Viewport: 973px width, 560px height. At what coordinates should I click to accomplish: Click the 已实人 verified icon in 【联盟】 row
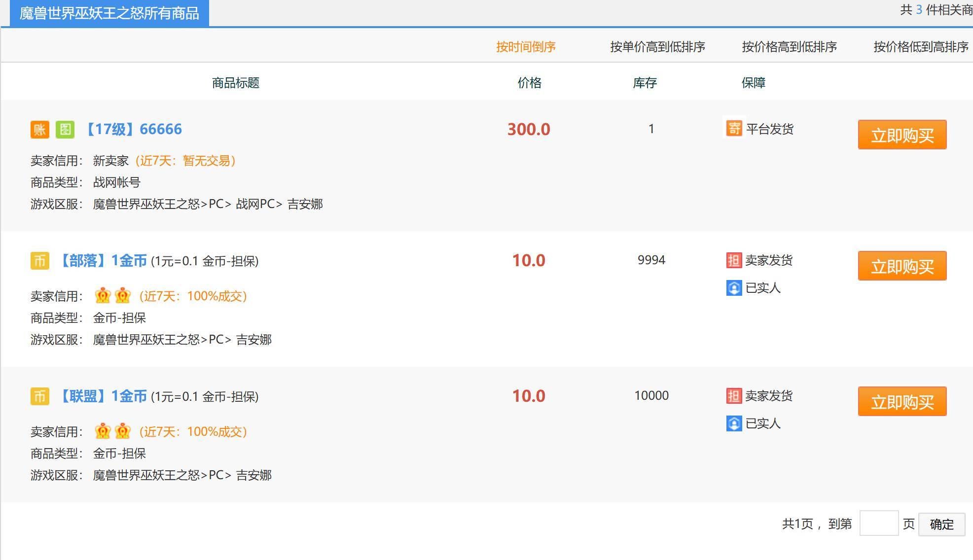pyautogui.click(x=734, y=423)
